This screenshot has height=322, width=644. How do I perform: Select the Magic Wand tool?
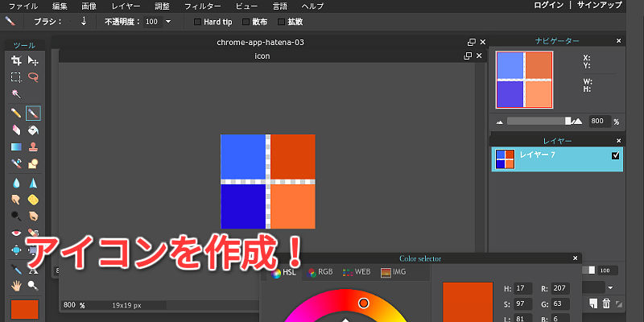click(x=16, y=93)
